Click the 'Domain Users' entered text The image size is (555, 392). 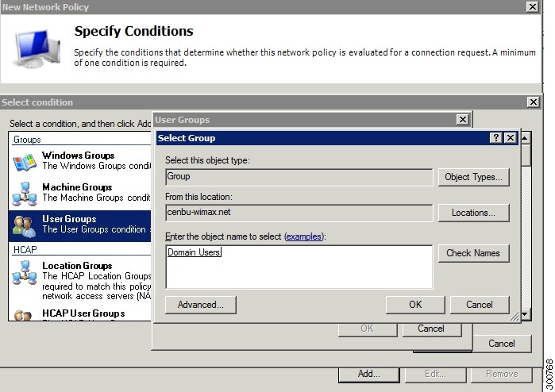pyautogui.click(x=194, y=252)
